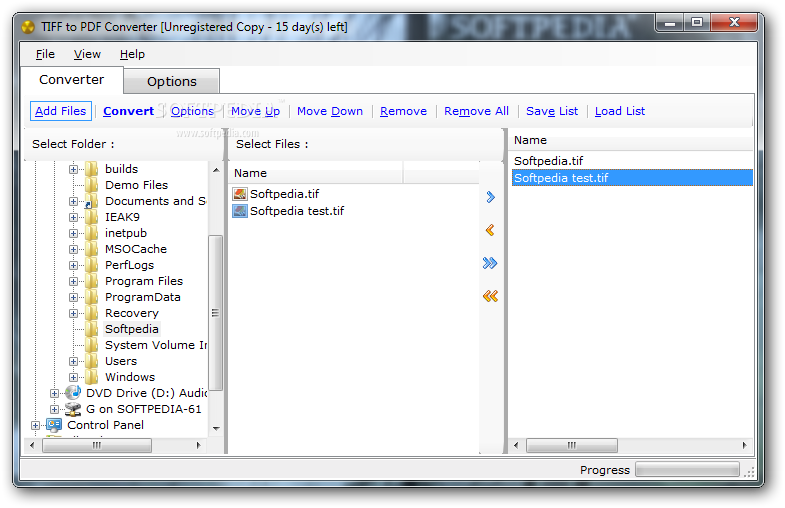Click the Documents and Settings shortcut folder icon
The width and height of the screenshot is (785, 508).
tap(92, 201)
